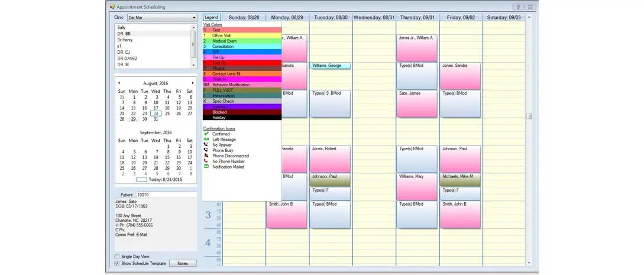Click Today: 8/24/2016 link

(x=165, y=179)
